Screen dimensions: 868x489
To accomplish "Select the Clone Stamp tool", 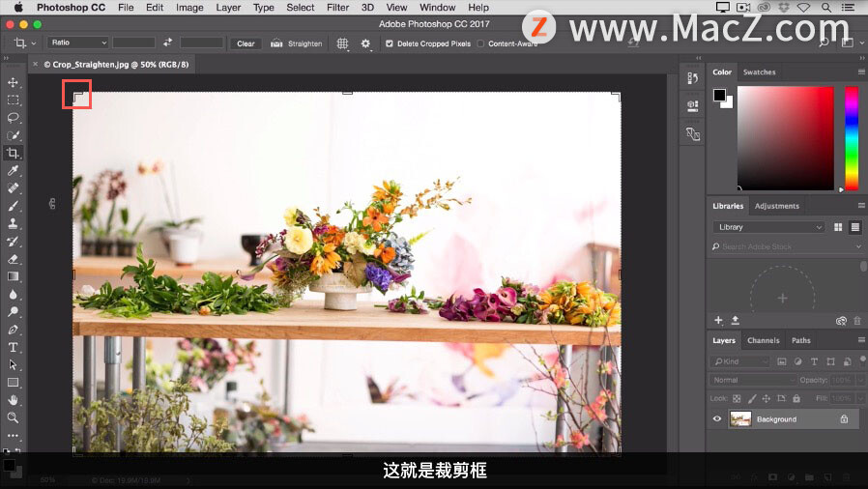I will (13, 223).
